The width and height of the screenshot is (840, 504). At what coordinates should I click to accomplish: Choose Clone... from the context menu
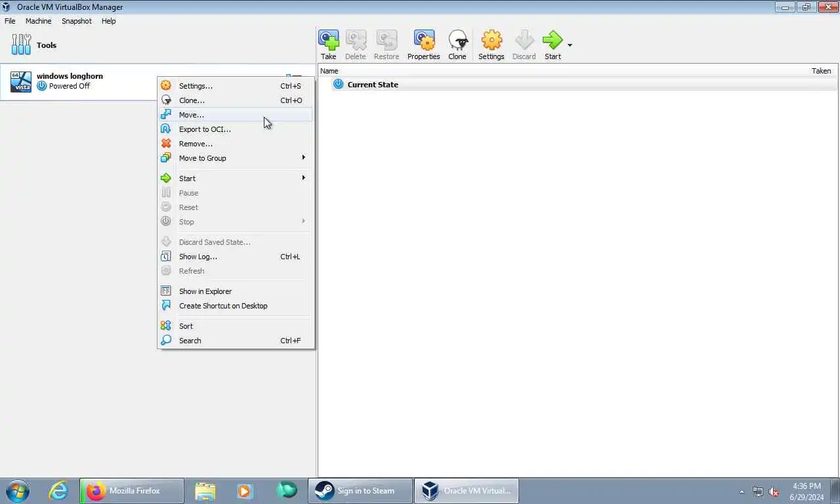pos(236,100)
